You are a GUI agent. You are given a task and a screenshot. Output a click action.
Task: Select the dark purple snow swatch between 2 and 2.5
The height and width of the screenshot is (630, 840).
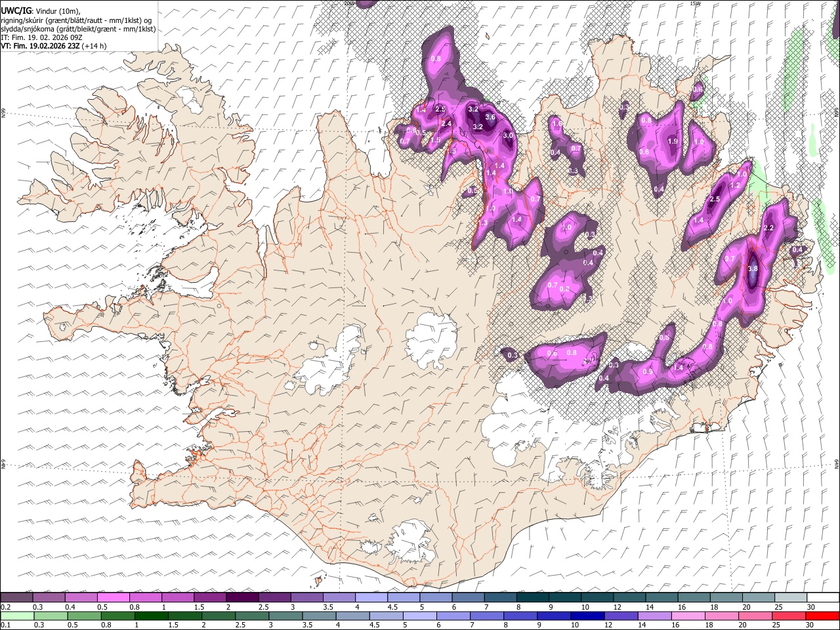[242, 597]
